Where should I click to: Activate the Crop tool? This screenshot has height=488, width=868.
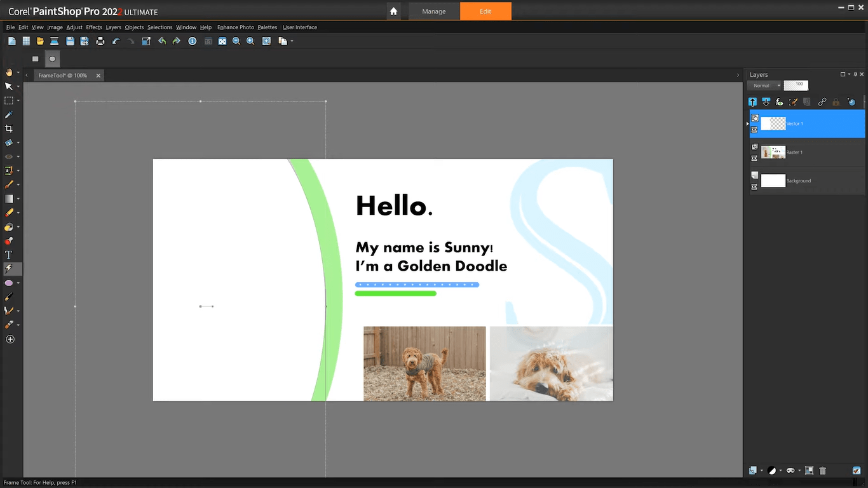(x=9, y=128)
